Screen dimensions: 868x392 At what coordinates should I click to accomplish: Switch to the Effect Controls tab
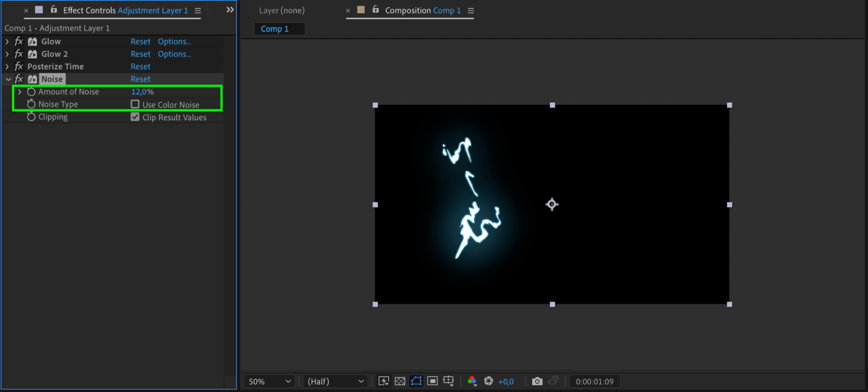pos(125,10)
